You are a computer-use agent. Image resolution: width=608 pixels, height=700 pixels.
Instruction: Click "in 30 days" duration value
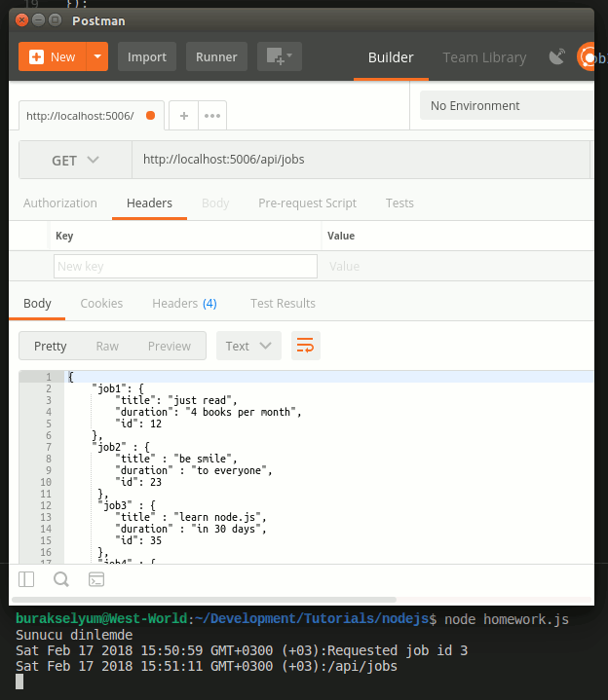click(x=226, y=529)
